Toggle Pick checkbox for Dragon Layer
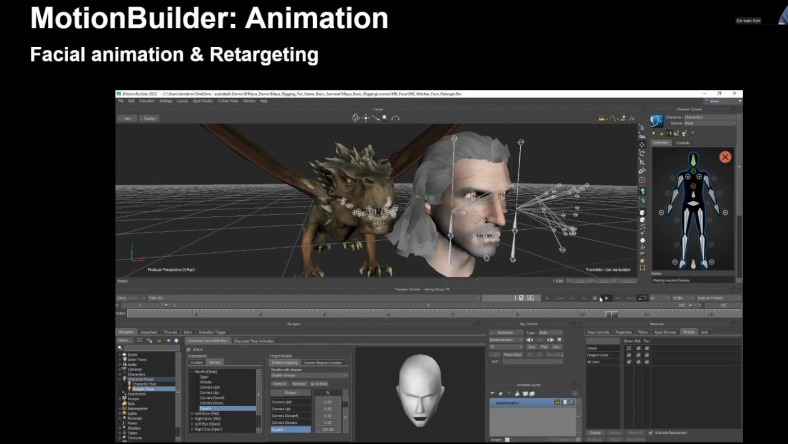 click(x=638, y=355)
